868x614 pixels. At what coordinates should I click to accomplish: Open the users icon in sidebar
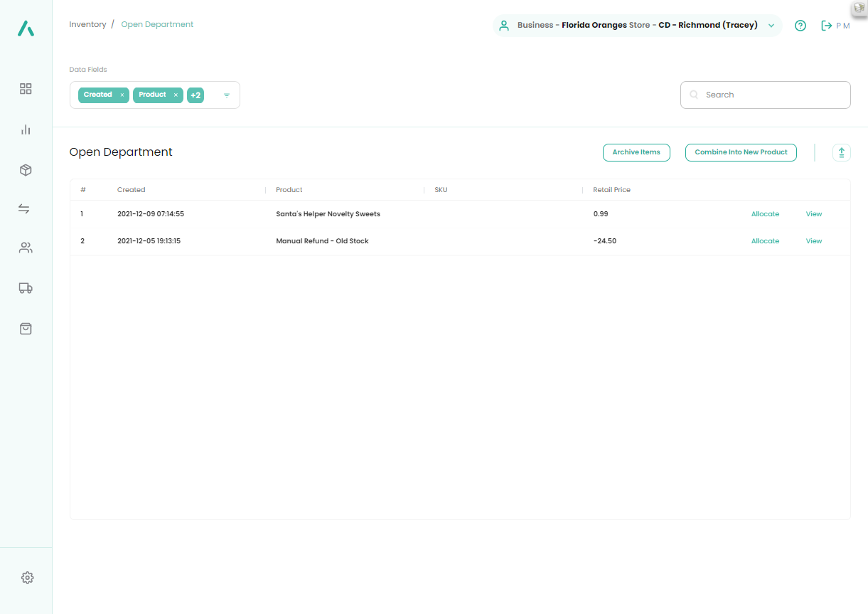pos(26,248)
